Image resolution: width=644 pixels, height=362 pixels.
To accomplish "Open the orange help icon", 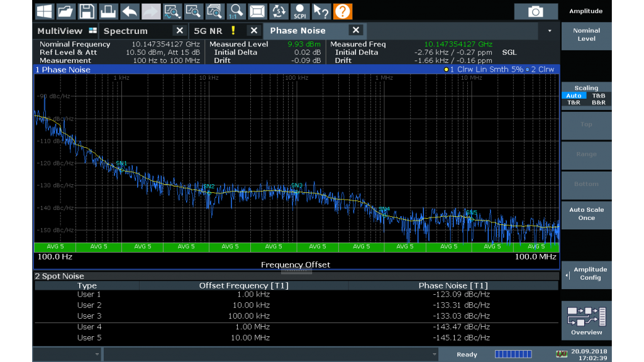I will 342,11.
